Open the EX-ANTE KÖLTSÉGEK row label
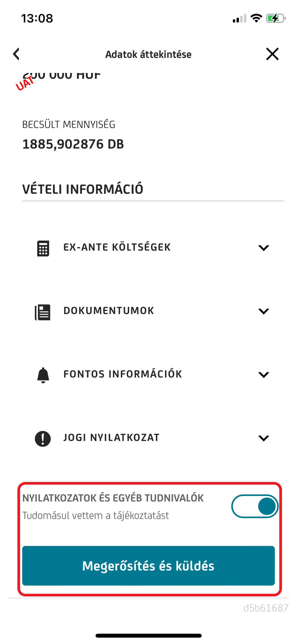The width and height of the screenshot is (297, 644). [117, 247]
